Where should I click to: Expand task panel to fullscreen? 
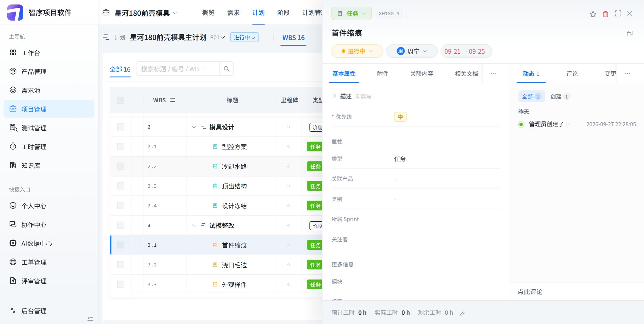[x=618, y=13]
